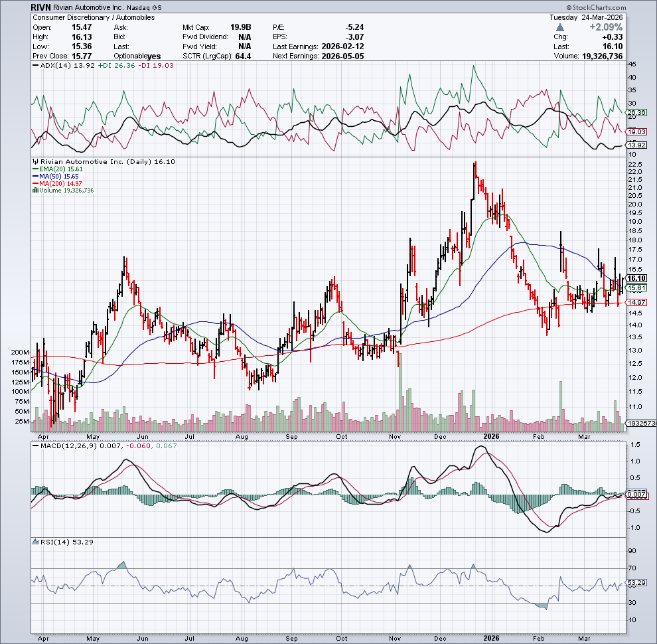Click the gray up-arrow change indicator

tap(561, 27)
